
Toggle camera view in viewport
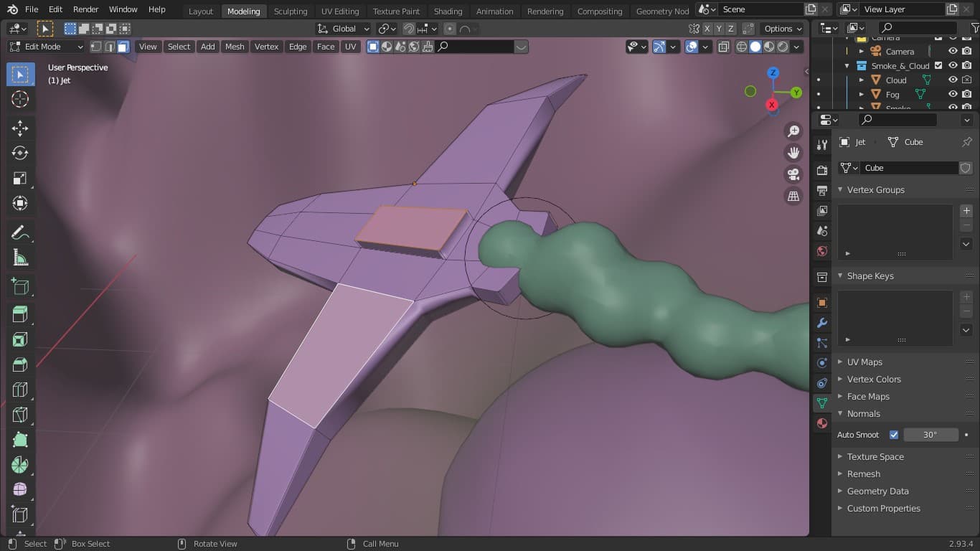pyautogui.click(x=793, y=175)
